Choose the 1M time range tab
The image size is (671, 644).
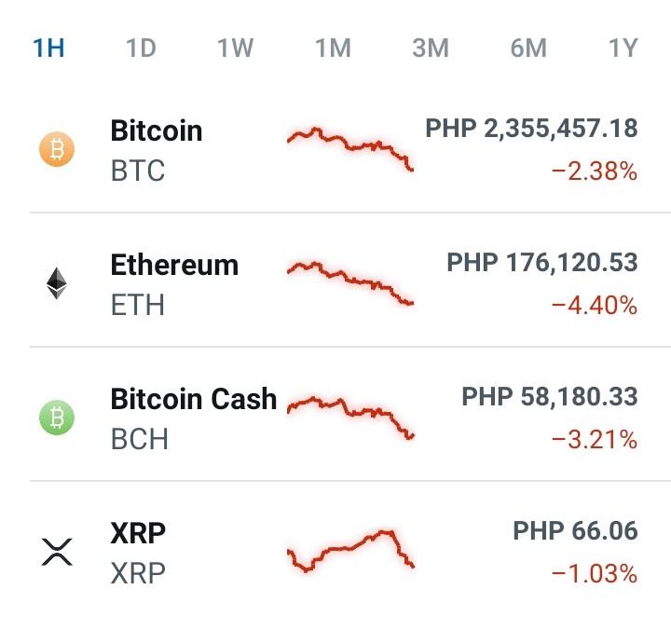334,48
